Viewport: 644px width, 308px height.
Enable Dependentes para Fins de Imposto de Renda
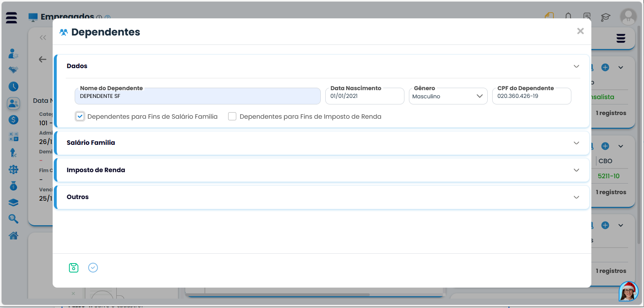click(x=232, y=116)
